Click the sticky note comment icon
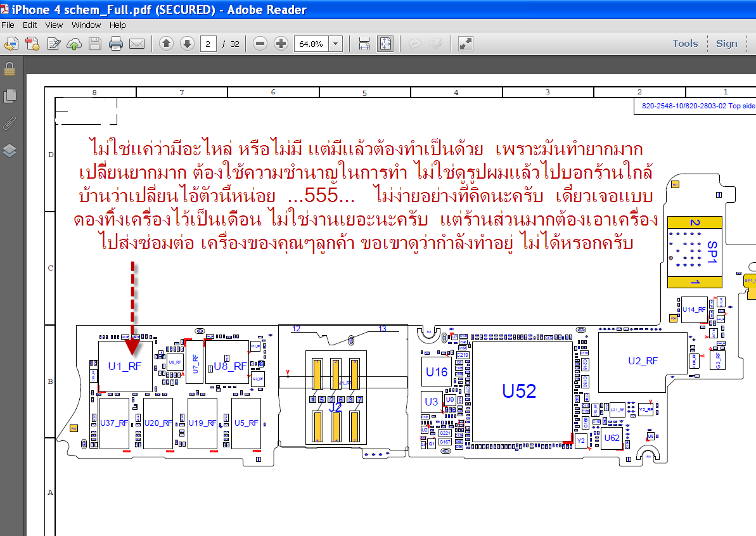The image size is (756, 536). click(414, 44)
